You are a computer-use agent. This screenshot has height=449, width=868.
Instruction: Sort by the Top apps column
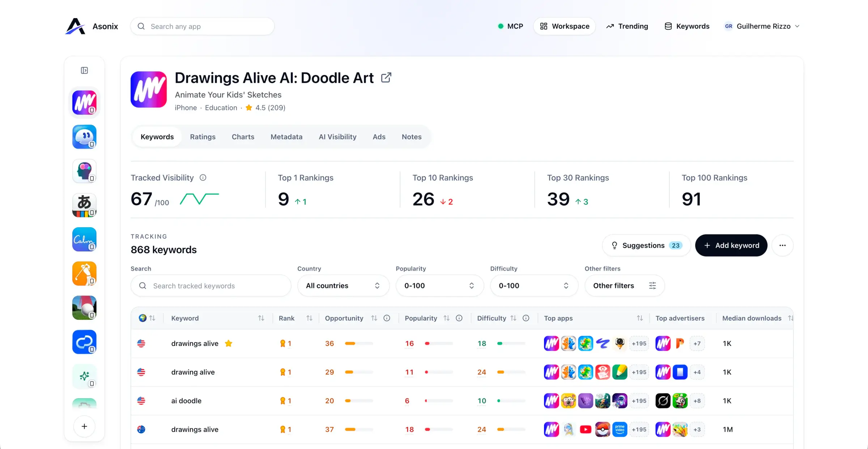640,318
